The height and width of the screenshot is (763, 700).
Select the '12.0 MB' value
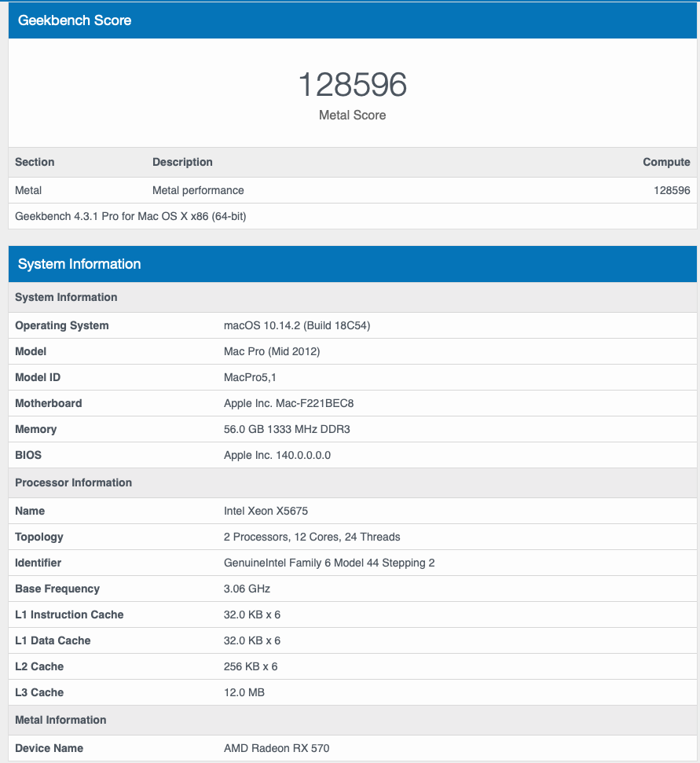click(244, 692)
